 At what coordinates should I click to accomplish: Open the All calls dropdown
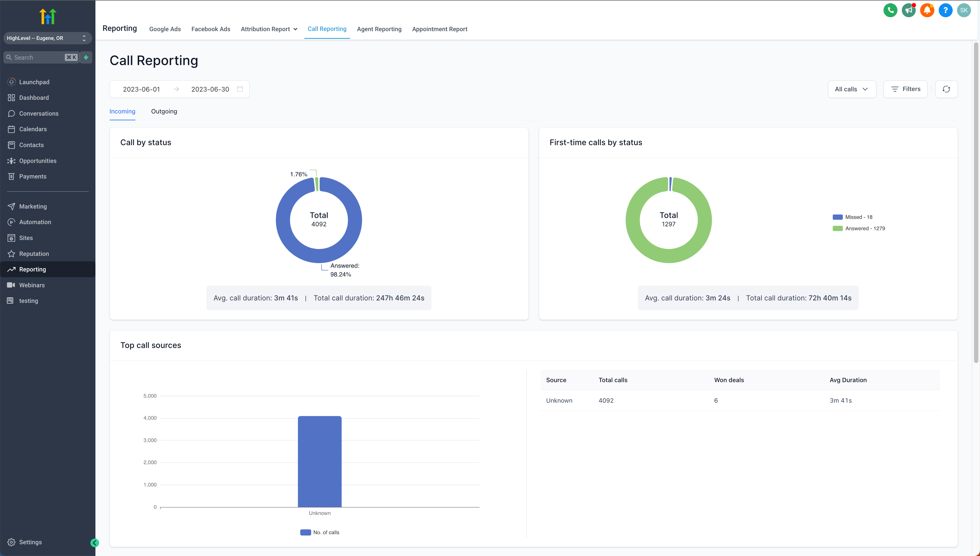coord(852,89)
